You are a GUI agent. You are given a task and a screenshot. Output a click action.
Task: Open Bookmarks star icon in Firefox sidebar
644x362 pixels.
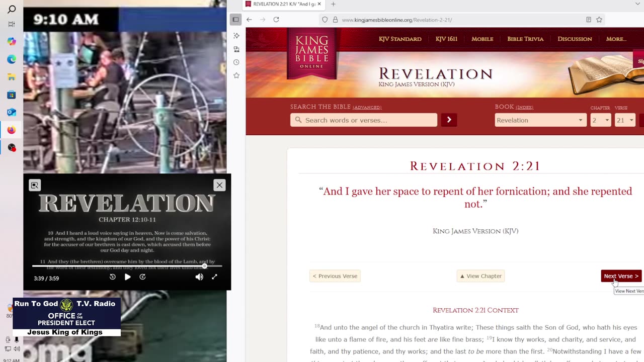click(x=236, y=75)
